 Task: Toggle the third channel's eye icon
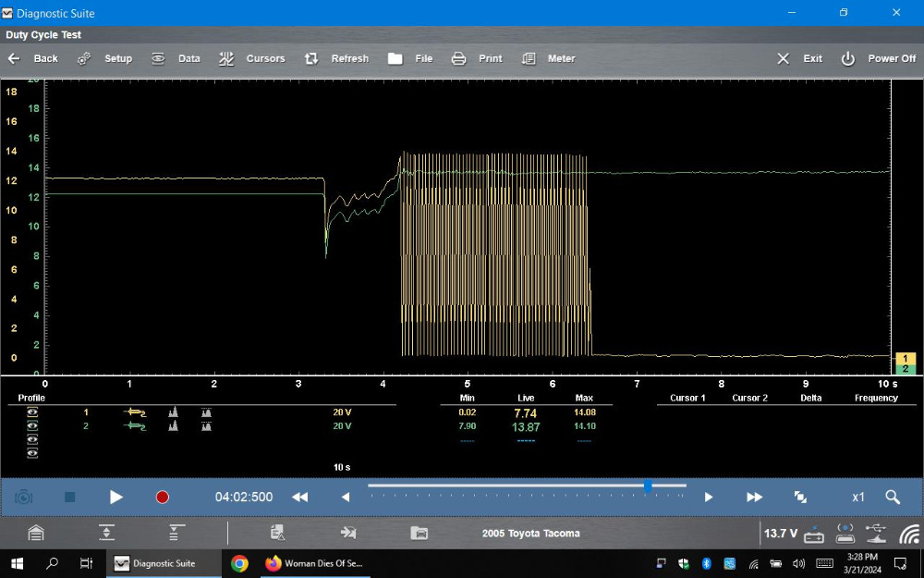pos(32,440)
